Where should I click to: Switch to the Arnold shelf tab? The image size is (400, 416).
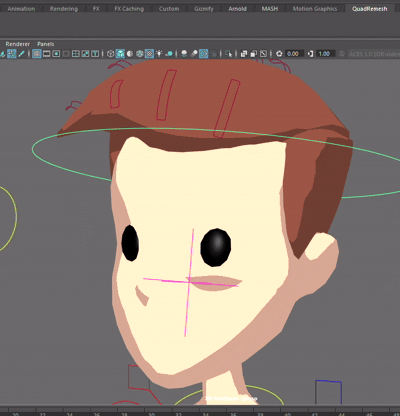point(237,9)
